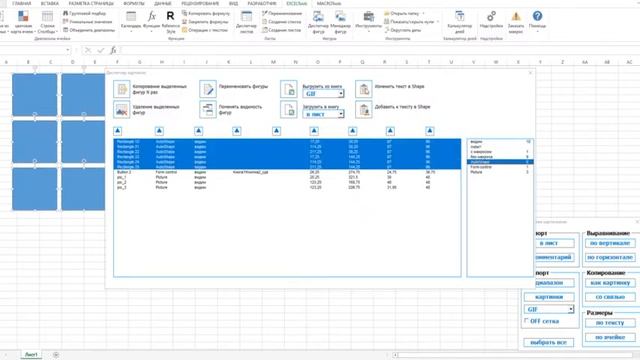The width and height of the screenshot is (640, 360).
Task: Click по тексту size button
Action: point(610,323)
